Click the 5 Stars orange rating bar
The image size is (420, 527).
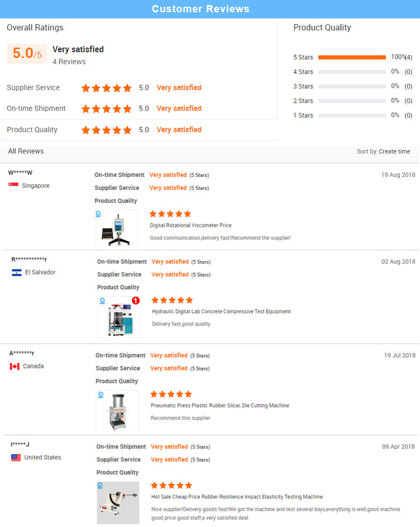click(x=352, y=57)
